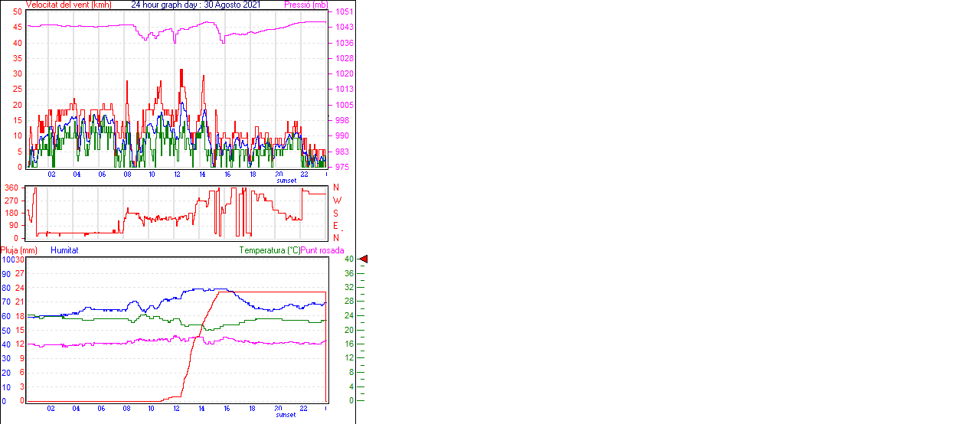The height and width of the screenshot is (424, 980).
Task: Click the 'W' wind direction label
Action: click(x=336, y=201)
